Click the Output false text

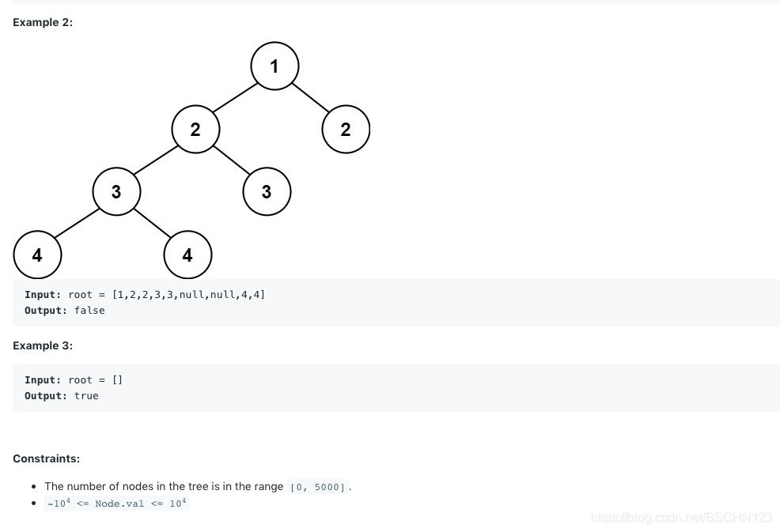(65, 311)
